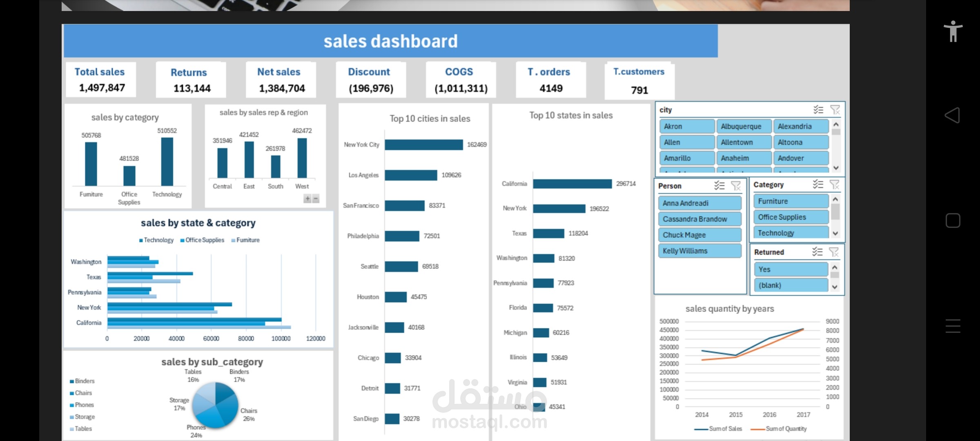
Task: Toggle multi-select in Category slicer
Action: pos(818,184)
